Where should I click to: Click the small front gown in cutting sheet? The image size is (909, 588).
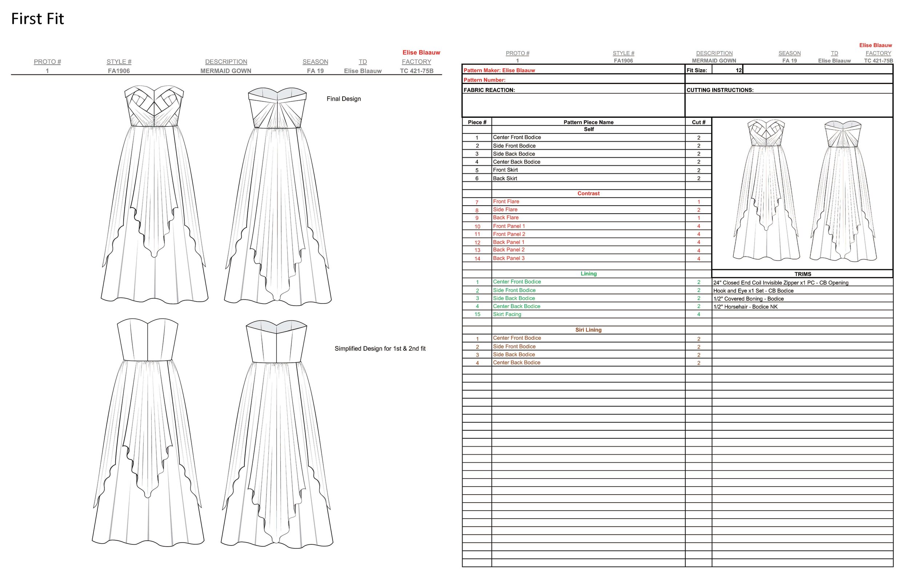(766, 191)
